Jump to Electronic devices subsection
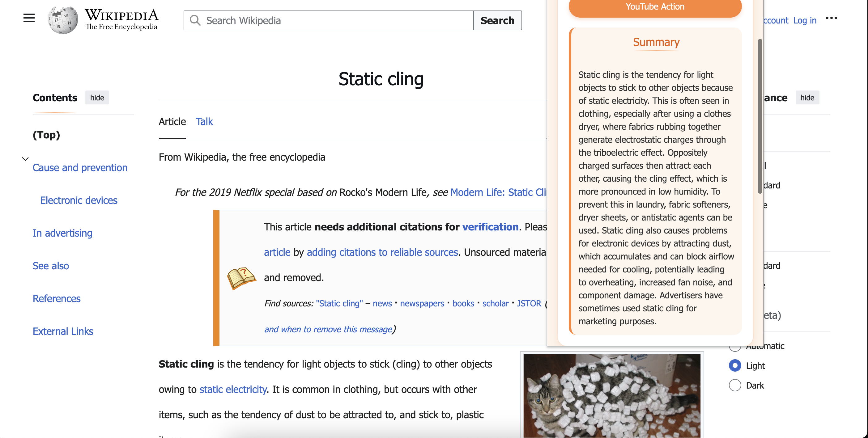The width and height of the screenshot is (868, 438). click(x=79, y=200)
